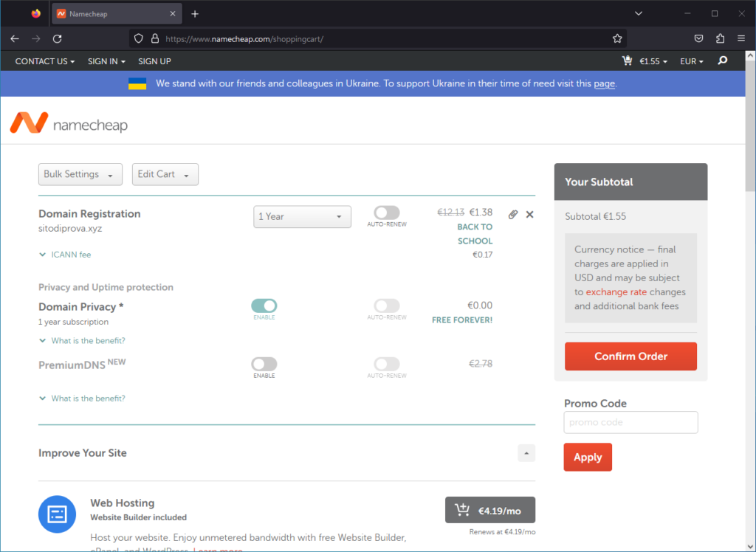Open the Sign In menu
This screenshot has height=552, width=756.
click(106, 61)
